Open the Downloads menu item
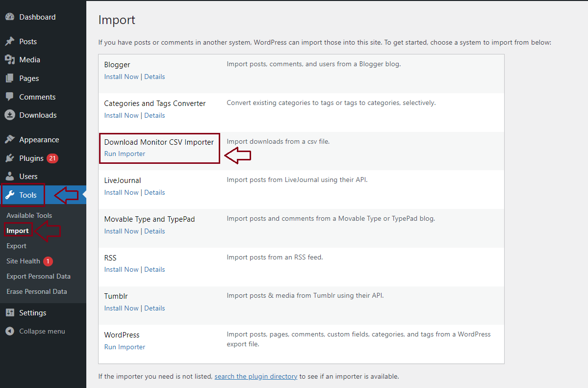 coord(38,115)
